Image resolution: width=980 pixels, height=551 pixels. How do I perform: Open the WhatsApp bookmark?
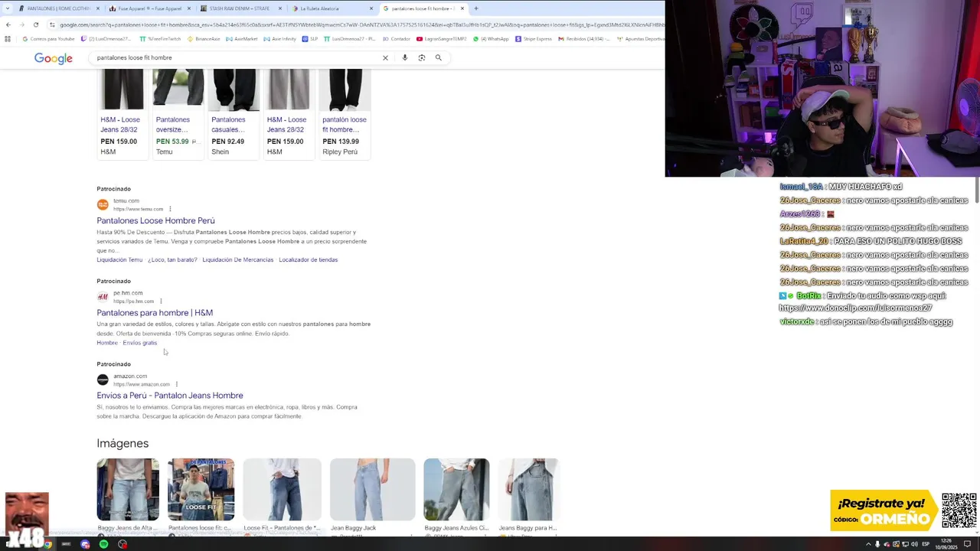pos(491,39)
